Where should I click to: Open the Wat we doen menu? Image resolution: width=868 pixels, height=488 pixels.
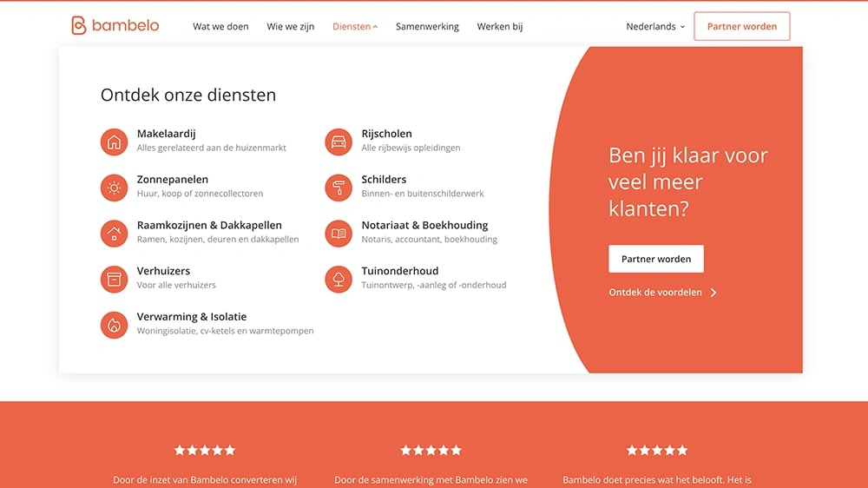(220, 26)
